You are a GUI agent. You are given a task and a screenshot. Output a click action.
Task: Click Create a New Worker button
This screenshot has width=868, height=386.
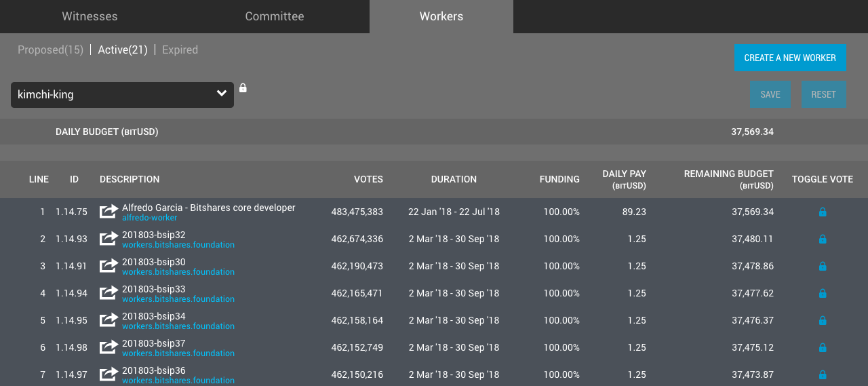pos(790,58)
